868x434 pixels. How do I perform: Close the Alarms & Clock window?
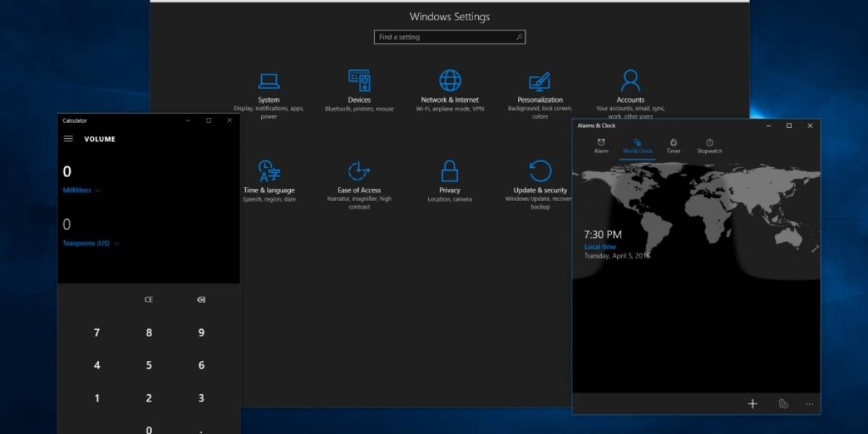point(811,126)
